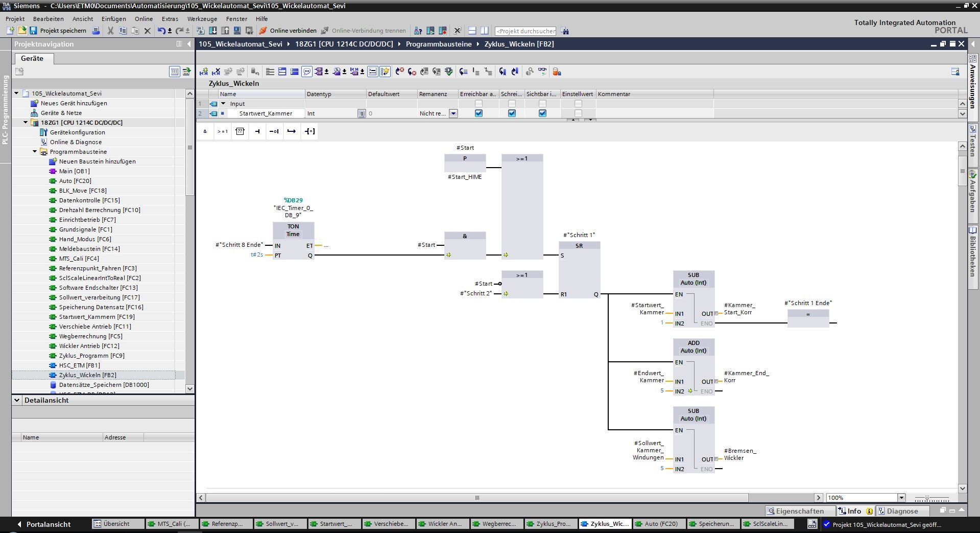Click the assignment [=] favorites icon
Viewport: 980px width, 533px height.
[309, 131]
